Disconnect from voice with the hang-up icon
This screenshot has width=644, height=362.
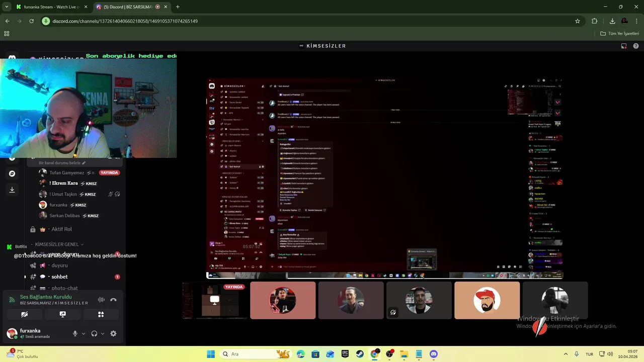pos(113,300)
